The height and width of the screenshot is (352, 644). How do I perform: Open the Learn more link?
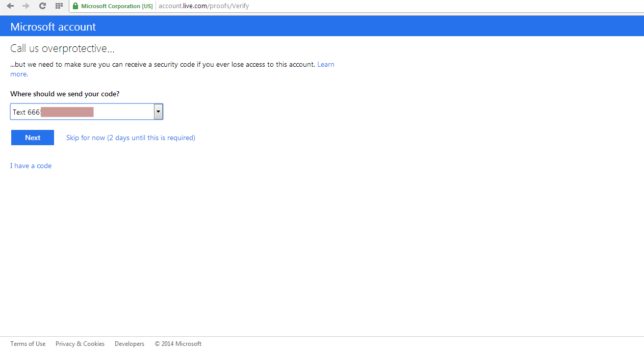(325, 65)
